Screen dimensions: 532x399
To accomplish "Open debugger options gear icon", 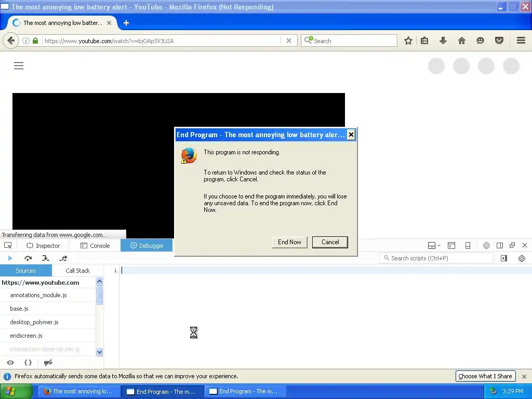I will [x=522, y=258].
